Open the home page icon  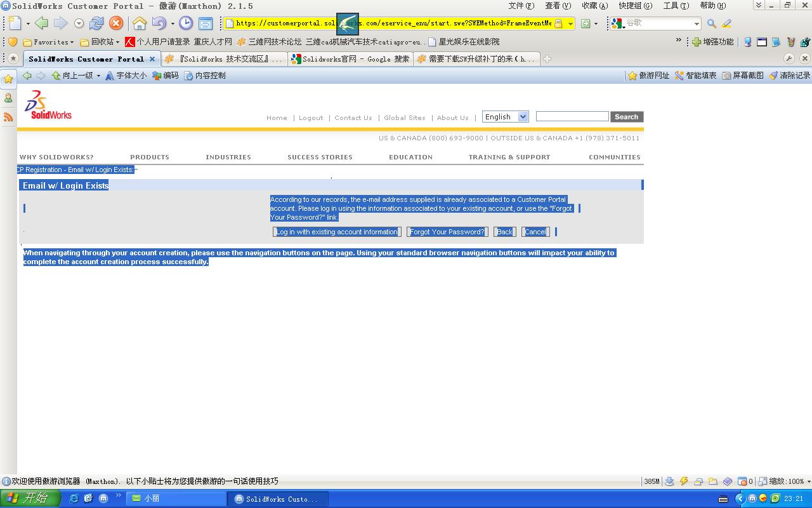[x=140, y=23]
